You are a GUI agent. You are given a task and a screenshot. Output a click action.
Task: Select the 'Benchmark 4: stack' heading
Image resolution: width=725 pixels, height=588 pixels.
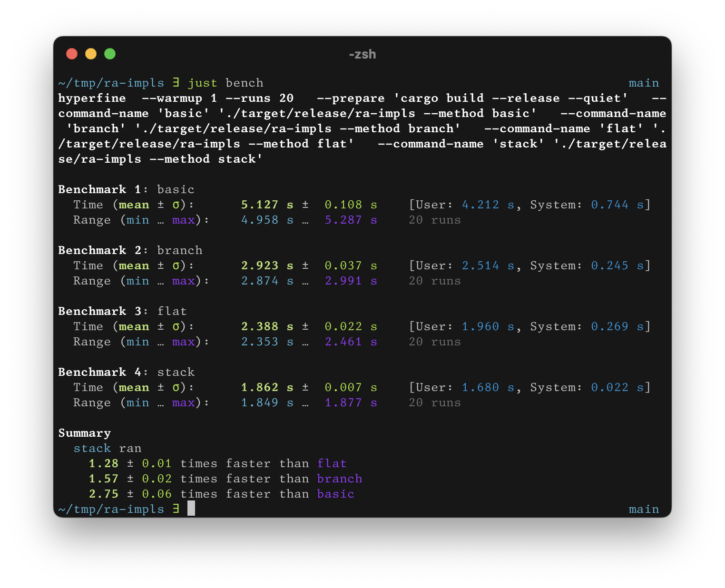coord(126,372)
